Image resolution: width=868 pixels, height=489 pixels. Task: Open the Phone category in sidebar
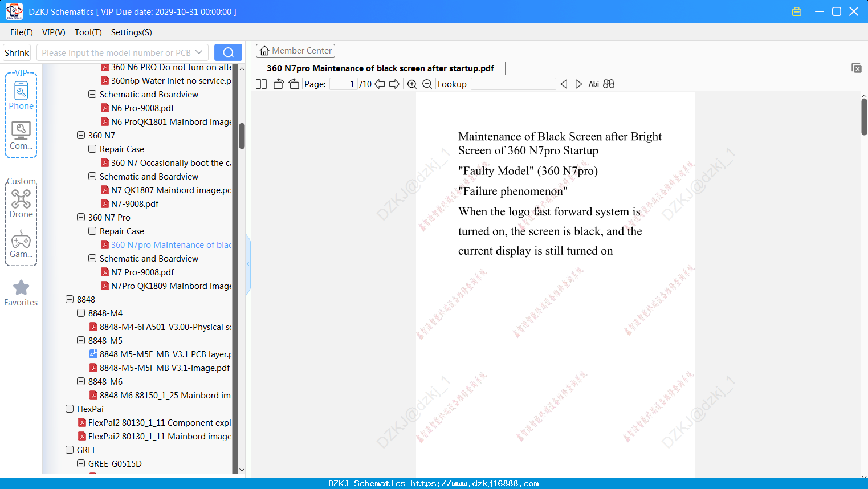coord(21,95)
